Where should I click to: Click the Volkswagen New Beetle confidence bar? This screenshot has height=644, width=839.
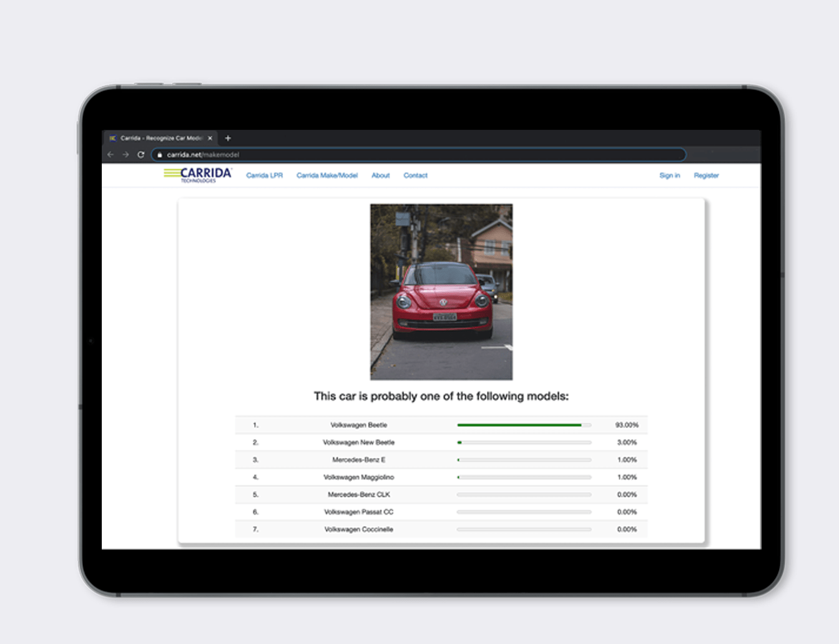point(524,442)
